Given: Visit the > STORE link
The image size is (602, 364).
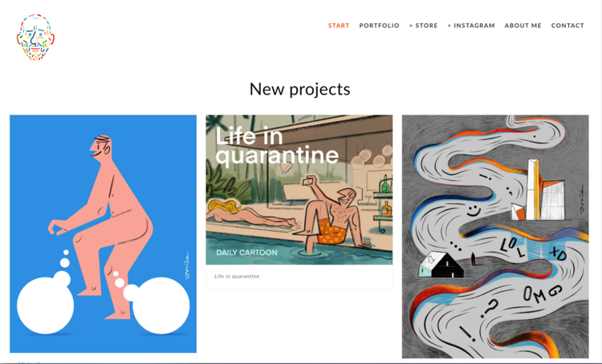Looking at the screenshot, I should (x=423, y=26).
